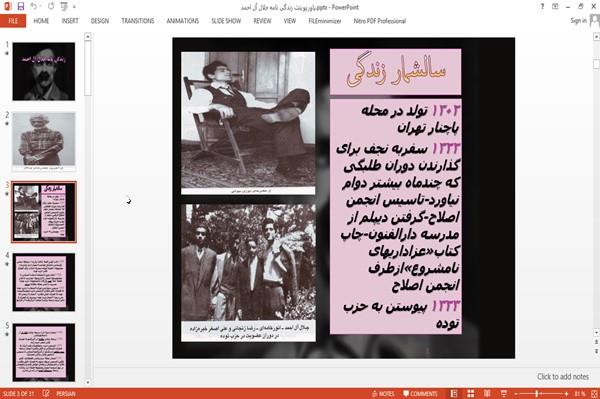This screenshot has height=399, width=600.
Task: Click 'SLIDE 3 OF 31' status indicator
Action: tap(18, 394)
